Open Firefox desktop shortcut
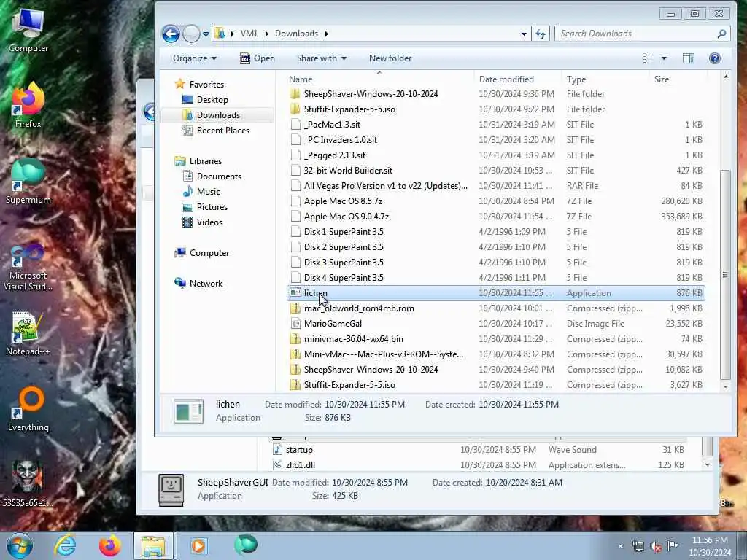747x560 pixels. coord(28,105)
